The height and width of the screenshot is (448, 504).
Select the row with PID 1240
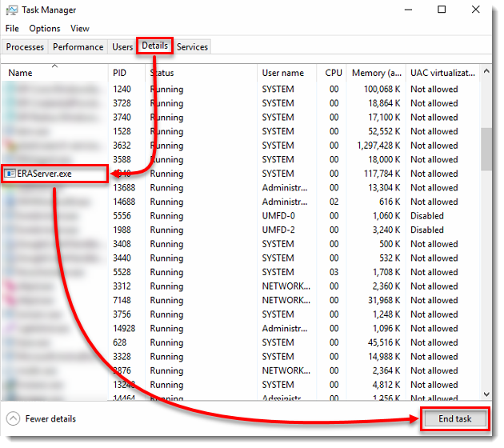[239, 89]
